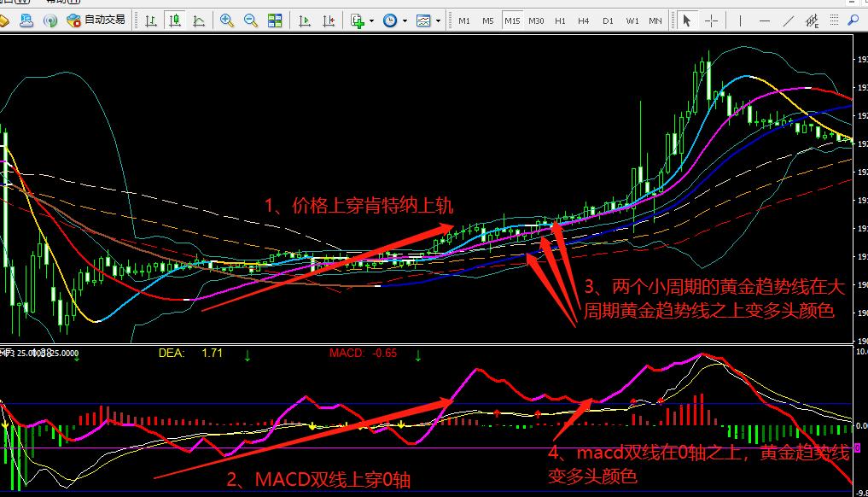Click the green arrow beside the DEA value

pos(248,354)
